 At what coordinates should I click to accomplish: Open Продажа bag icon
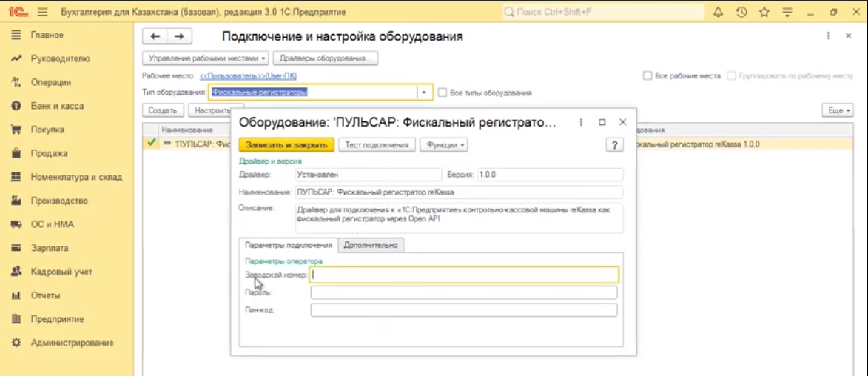pyautogui.click(x=16, y=153)
